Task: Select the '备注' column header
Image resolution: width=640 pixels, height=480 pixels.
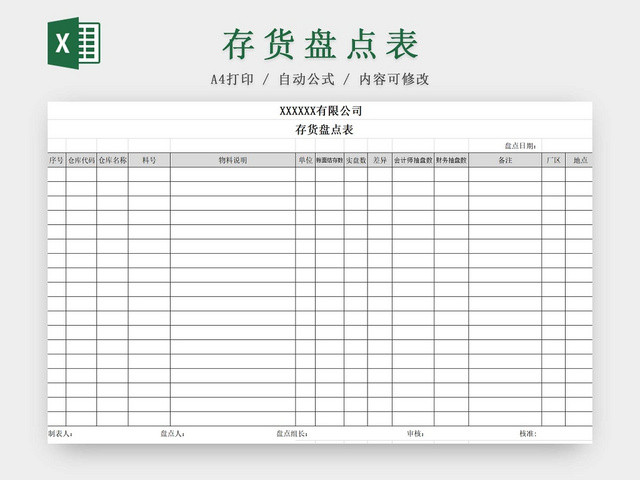Action: pos(505,160)
